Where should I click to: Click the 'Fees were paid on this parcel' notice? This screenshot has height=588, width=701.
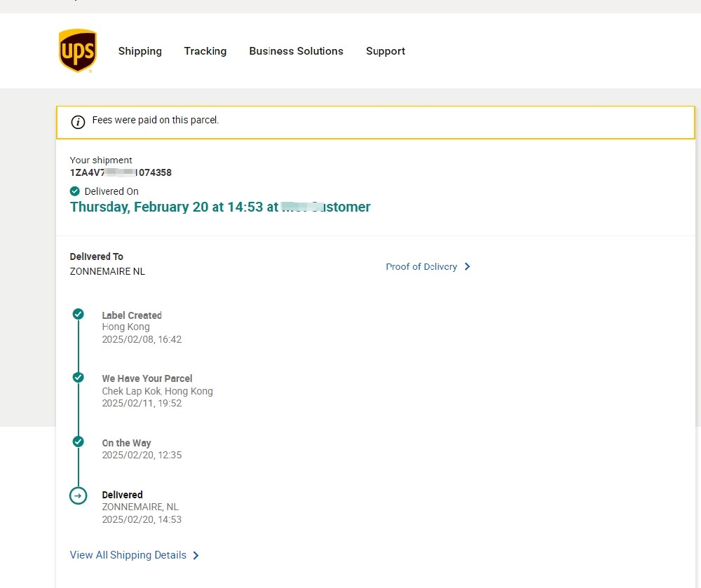pos(156,121)
